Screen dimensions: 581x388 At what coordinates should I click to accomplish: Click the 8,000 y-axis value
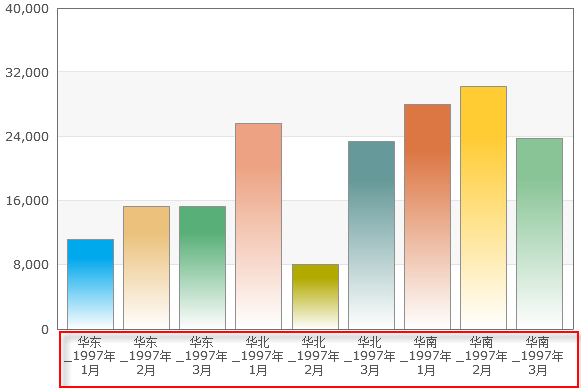pos(31,265)
